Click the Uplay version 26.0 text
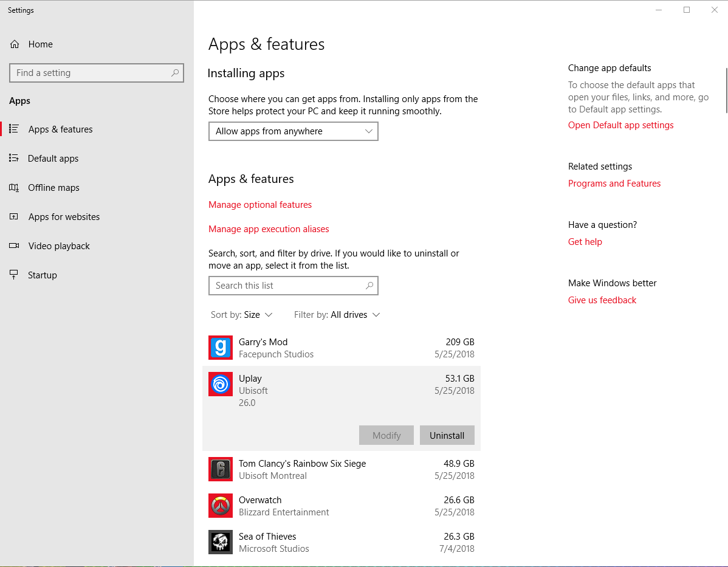The width and height of the screenshot is (728, 567). tap(247, 403)
